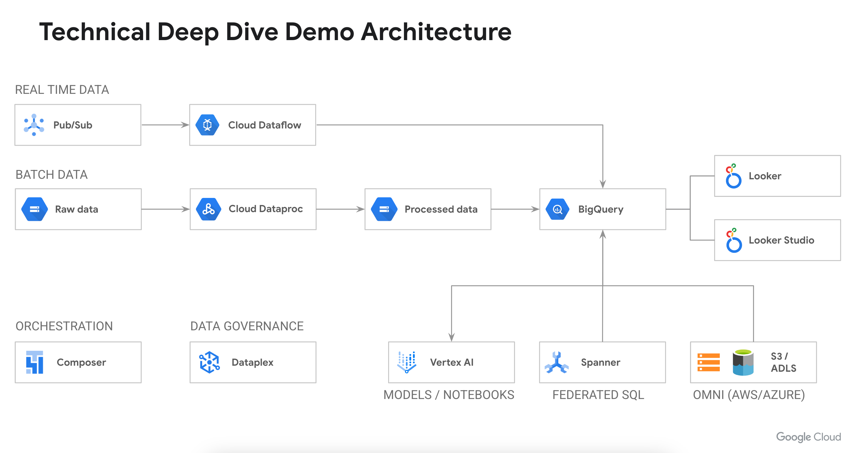Select the OMNI (AWS/AZURE) label

click(x=749, y=395)
